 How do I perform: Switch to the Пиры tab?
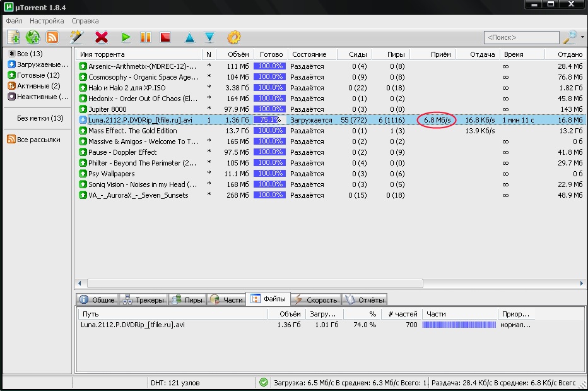coord(188,299)
